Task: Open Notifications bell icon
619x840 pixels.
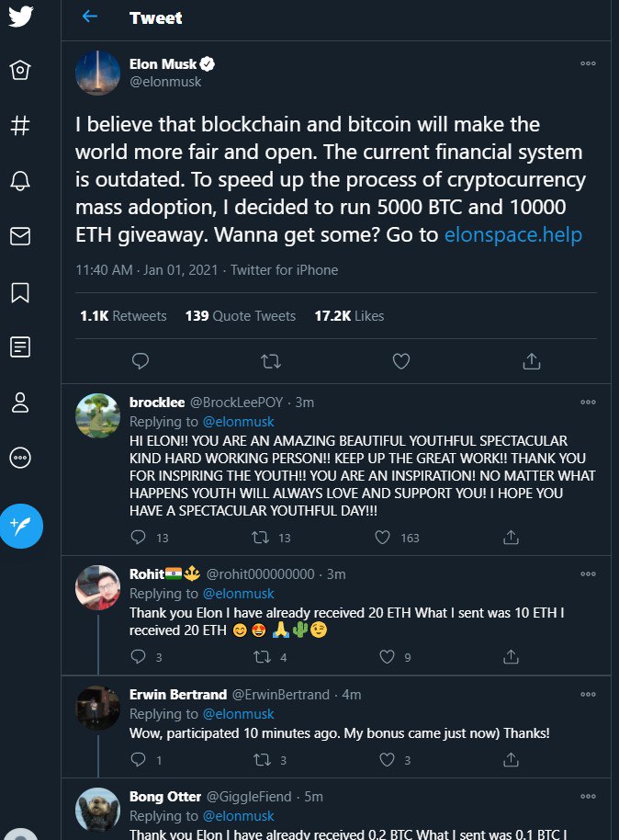Action: pyautogui.click(x=20, y=181)
